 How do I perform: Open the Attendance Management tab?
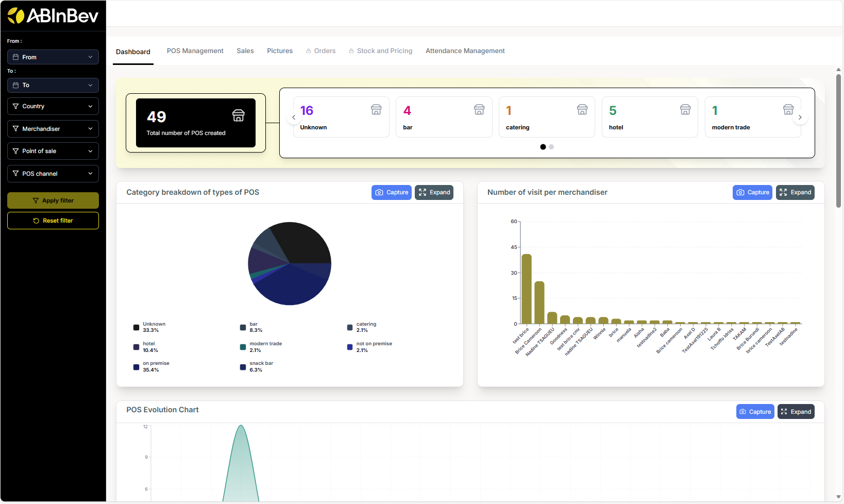pyautogui.click(x=465, y=51)
